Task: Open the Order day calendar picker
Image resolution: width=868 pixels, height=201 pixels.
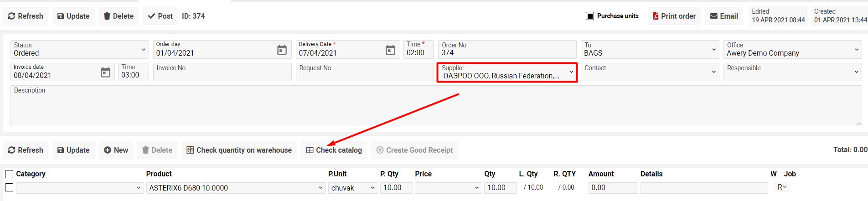Action: (282, 50)
